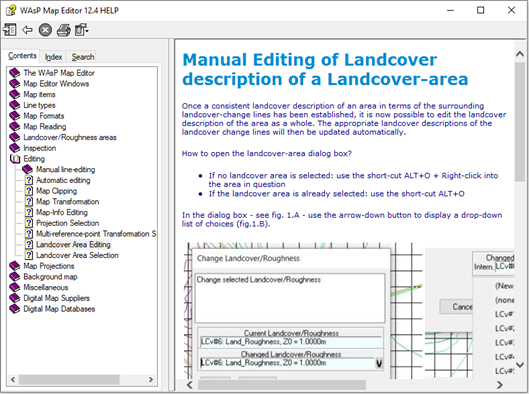Click the Changed Landcover/Roughness dropdown arrow in figure
This screenshot has height=394, width=529.
(x=379, y=363)
